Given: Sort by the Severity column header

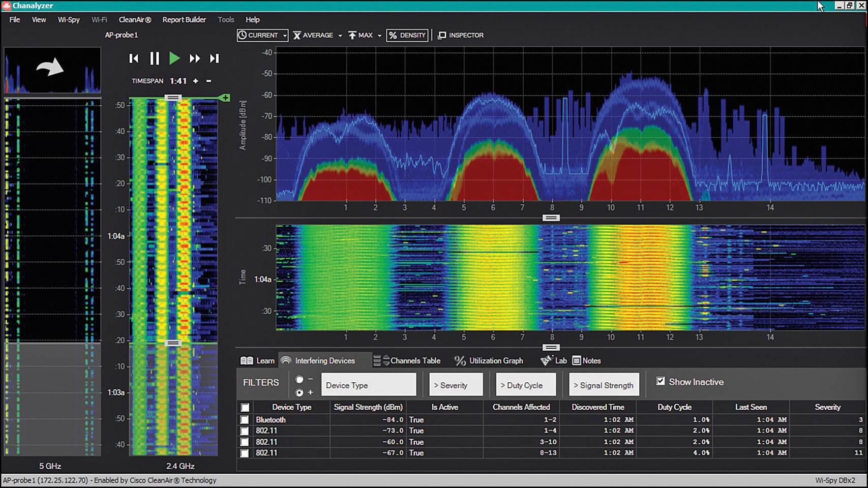Looking at the screenshot, I should click(x=827, y=407).
